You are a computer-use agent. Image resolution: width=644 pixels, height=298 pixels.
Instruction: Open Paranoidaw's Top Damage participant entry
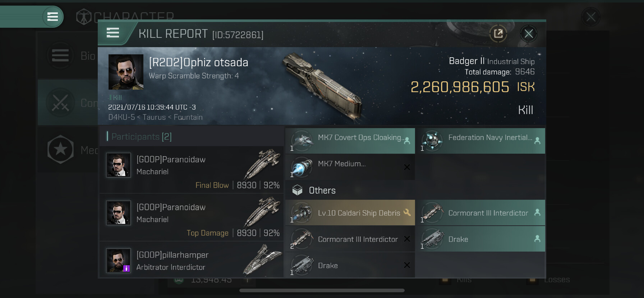(191, 217)
